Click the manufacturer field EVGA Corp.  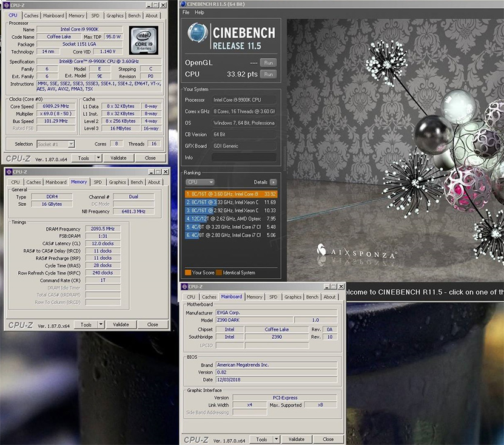click(277, 313)
